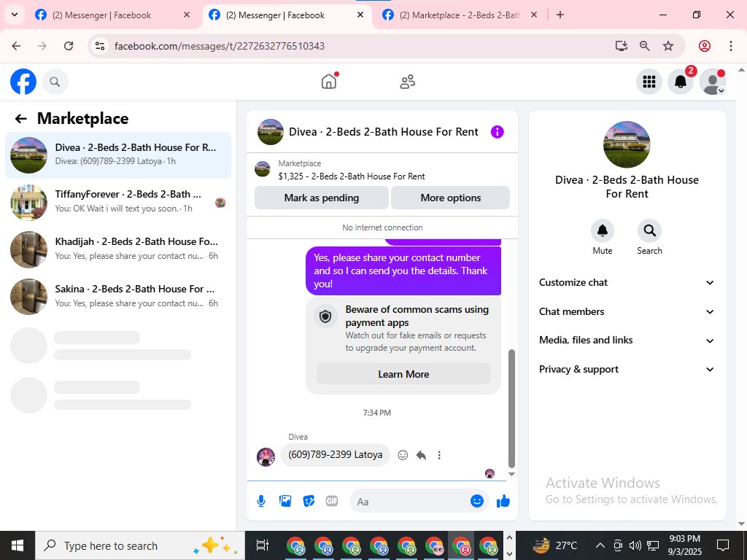This screenshot has height=560, width=747.
Task: Click the Windows Start button
Action: (x=18, y=545)
